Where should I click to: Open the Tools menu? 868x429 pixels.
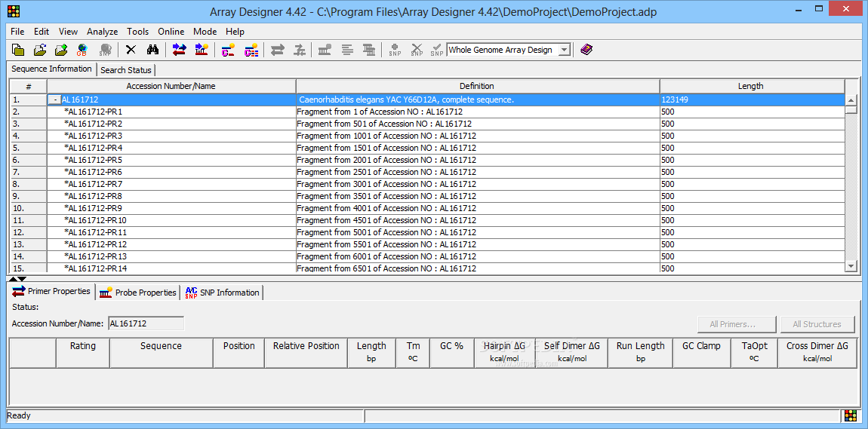pyautogui.click(x=138, y=32)
